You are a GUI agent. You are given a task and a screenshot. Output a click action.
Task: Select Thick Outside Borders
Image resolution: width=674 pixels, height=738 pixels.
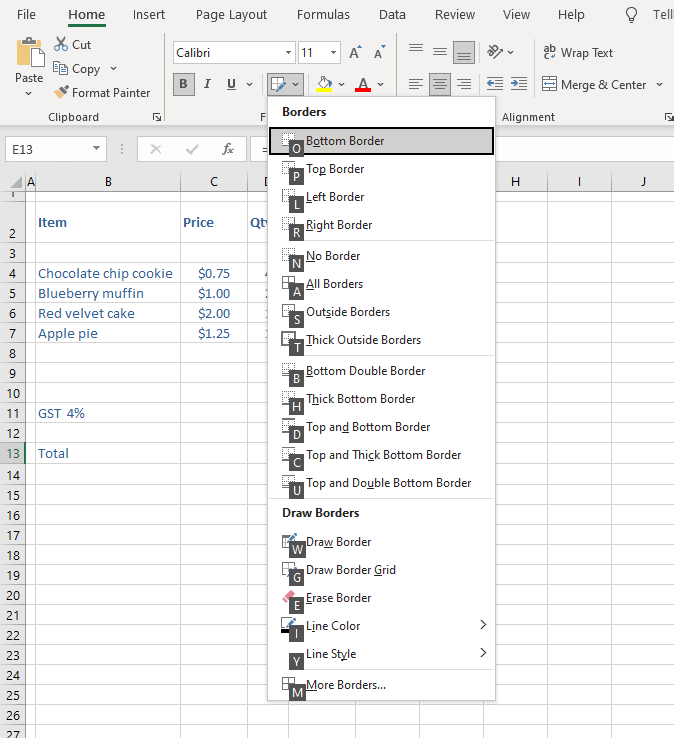[x=381, y=340]
